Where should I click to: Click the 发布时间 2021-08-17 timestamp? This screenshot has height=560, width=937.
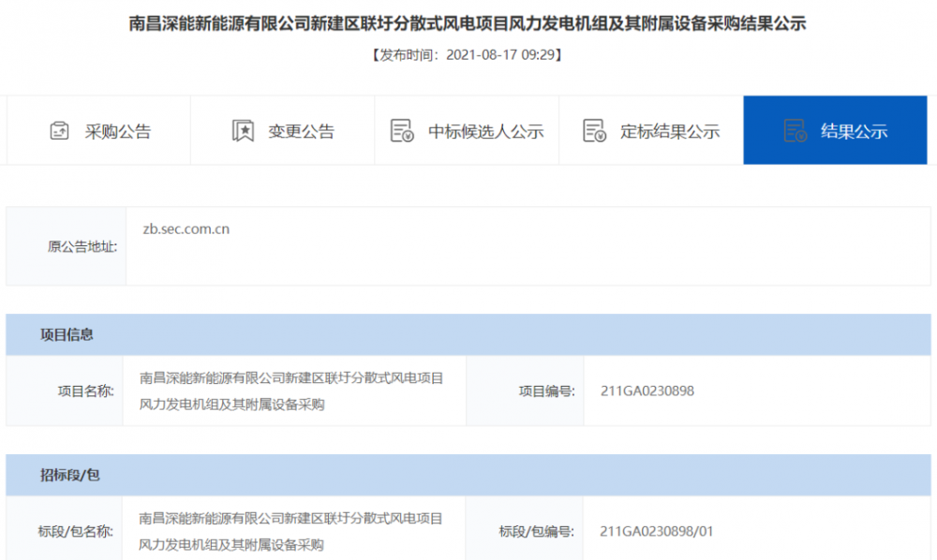[x=468, y=55]
